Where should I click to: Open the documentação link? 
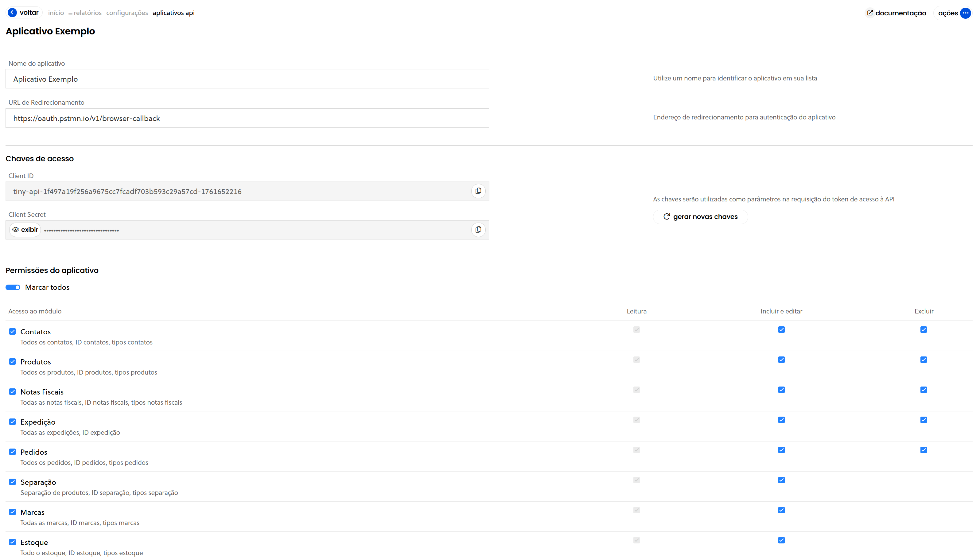[899, 13]
